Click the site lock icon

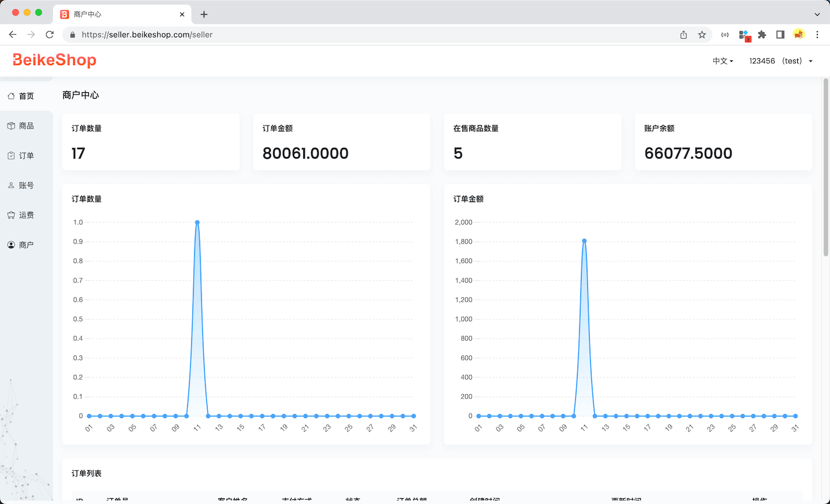coord(73,35)
